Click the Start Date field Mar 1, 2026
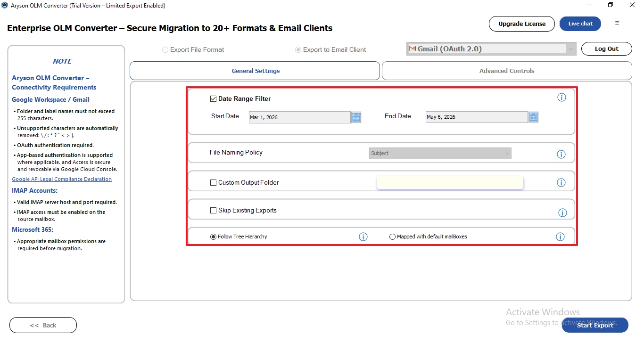Viewport: 644px width, 343px height. coord(299,117)
